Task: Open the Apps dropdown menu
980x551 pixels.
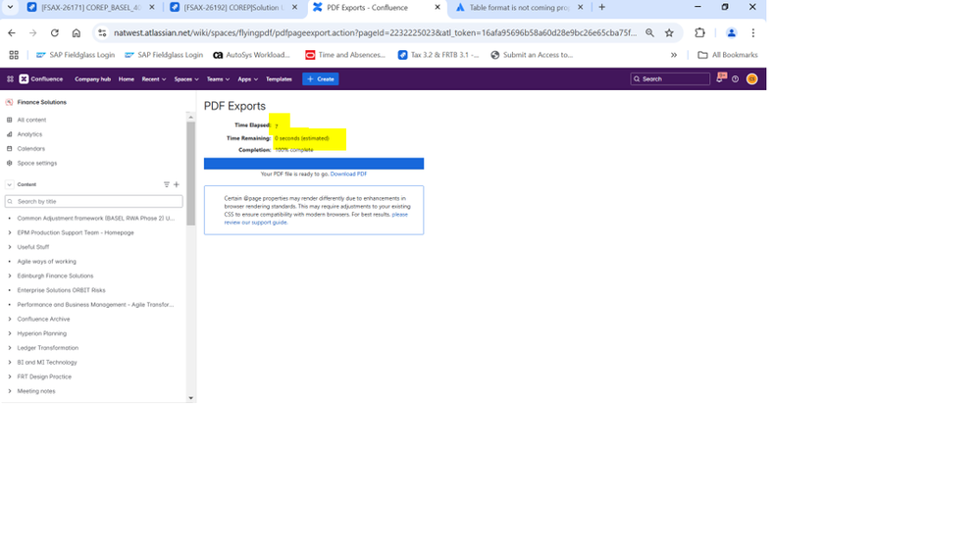Action: click(x=247, y=78)
